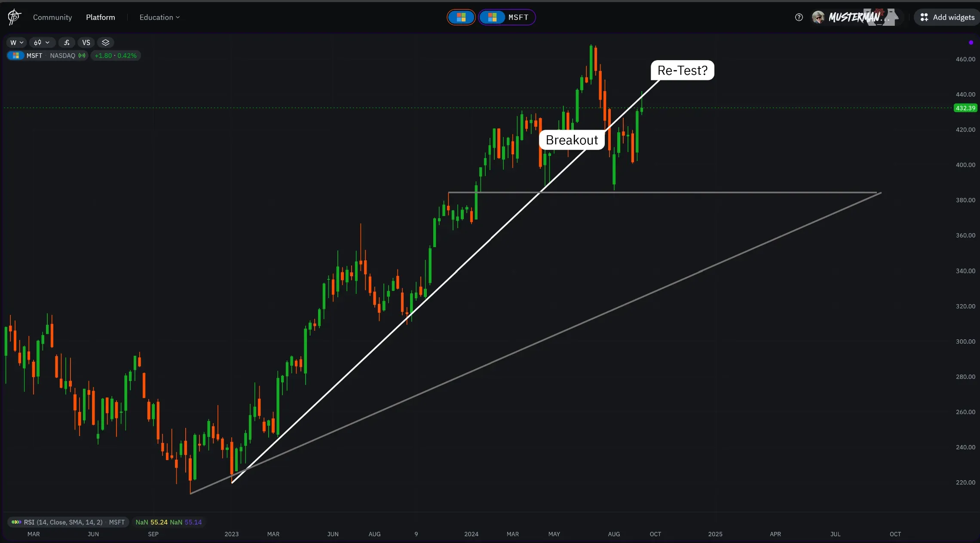Viewport: 980px width, 543px height.
Task: Click the site logo icon at top left
Action: pyautogui.click(x=14, y=17)
